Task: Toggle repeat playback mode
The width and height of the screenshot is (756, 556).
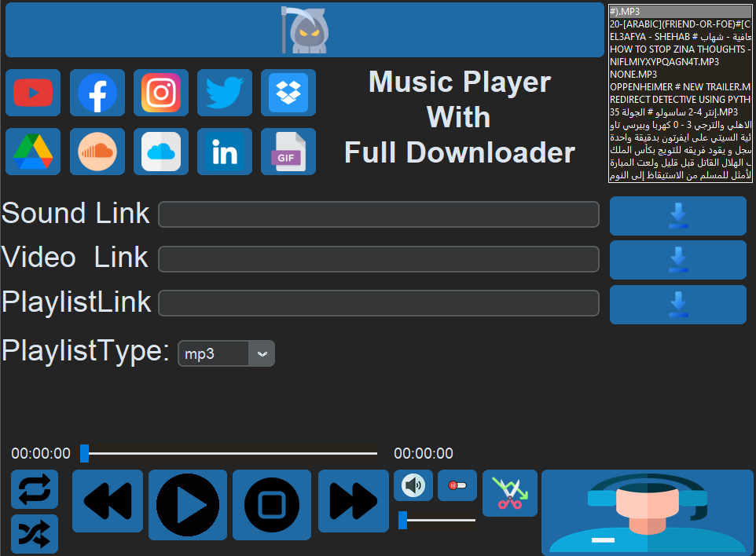Action: coord(35,489)
